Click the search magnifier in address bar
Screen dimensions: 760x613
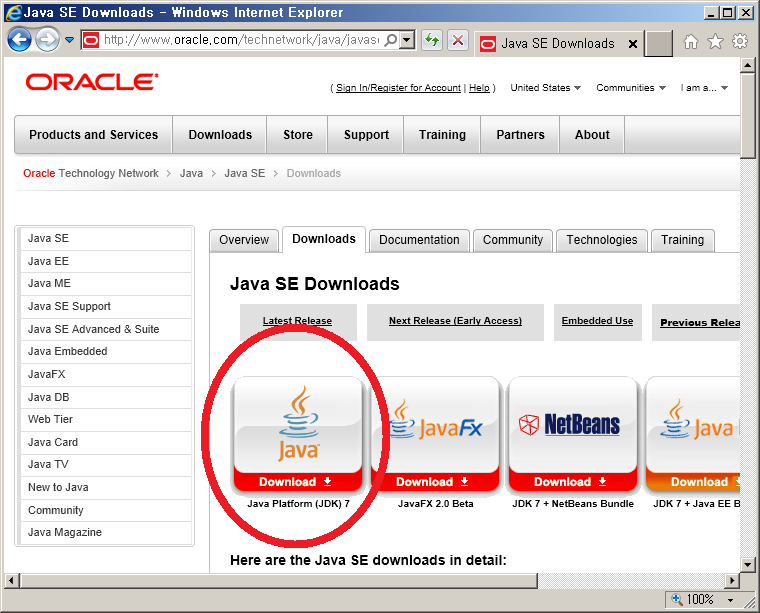(x=391, y=40)
